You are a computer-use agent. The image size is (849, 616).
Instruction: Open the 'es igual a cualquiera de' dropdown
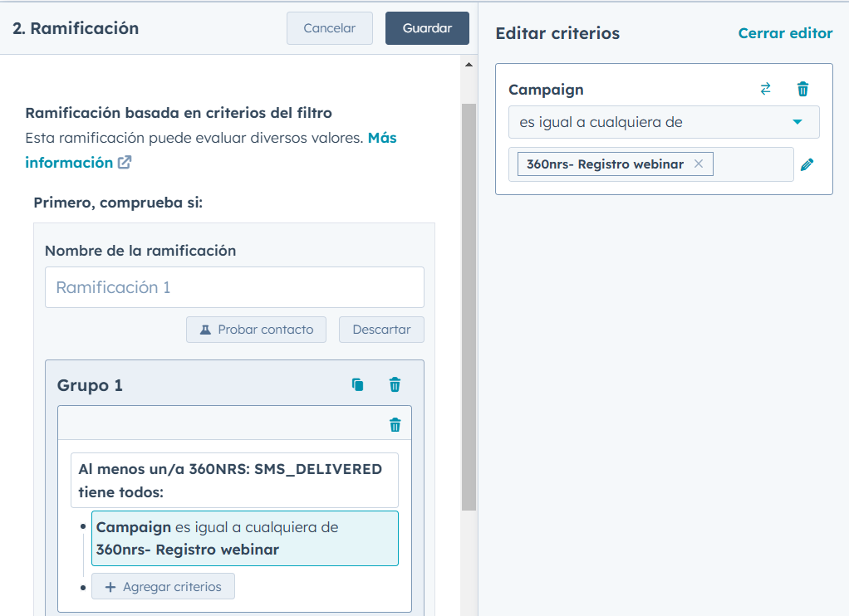(x=663, y=122)
